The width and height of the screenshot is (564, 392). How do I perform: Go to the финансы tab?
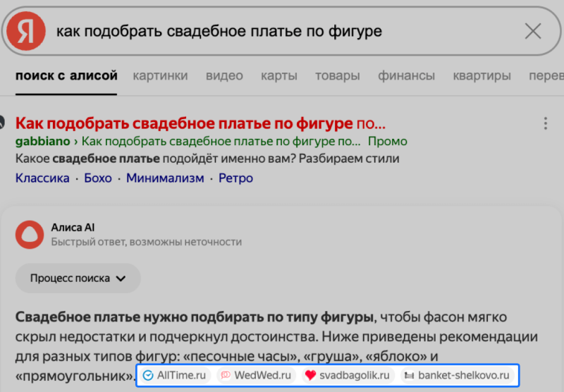[406, 76]
